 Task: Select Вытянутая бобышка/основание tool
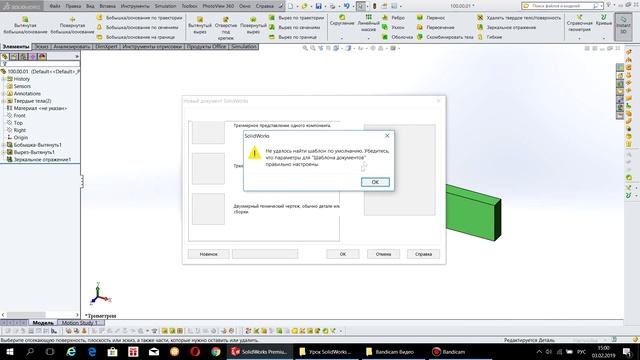click(x=25, y=26)
